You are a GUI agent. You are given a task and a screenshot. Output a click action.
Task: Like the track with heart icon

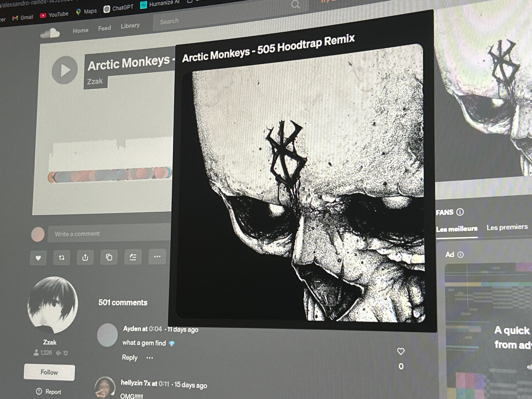tap(38, 258)
